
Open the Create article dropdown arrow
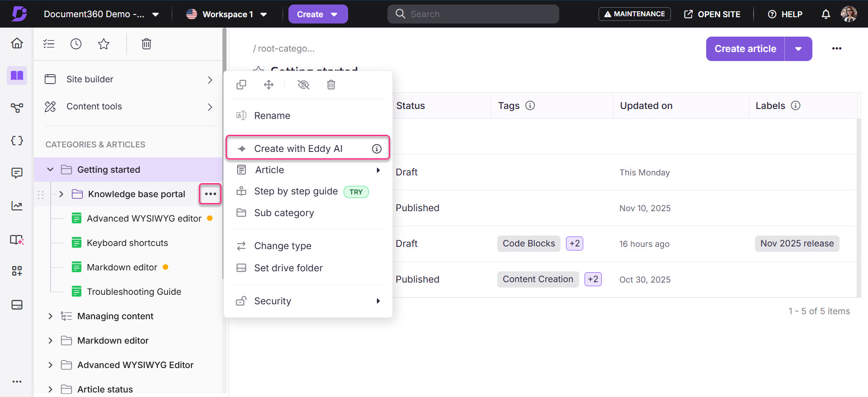pos(798,49)
